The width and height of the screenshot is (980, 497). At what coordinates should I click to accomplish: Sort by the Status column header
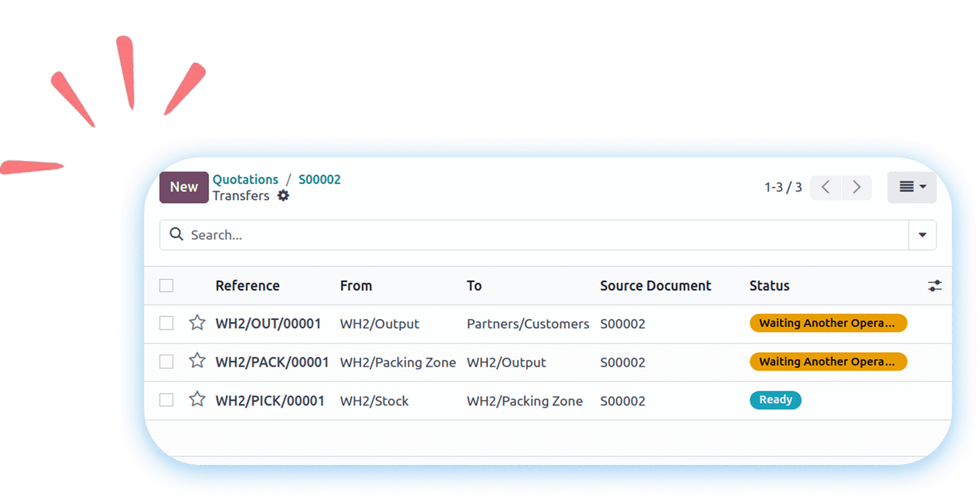click(x=769, y=286)
